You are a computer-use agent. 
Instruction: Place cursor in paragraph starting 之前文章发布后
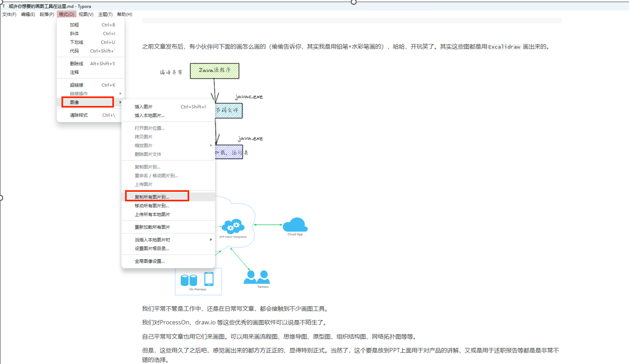345,47
